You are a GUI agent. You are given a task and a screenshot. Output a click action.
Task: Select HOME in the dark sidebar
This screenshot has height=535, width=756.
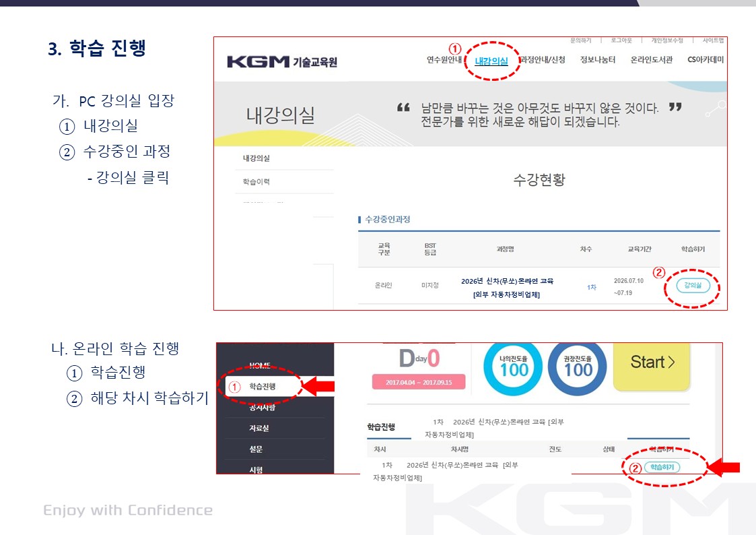pyautogui.click(x=259, y=366)
